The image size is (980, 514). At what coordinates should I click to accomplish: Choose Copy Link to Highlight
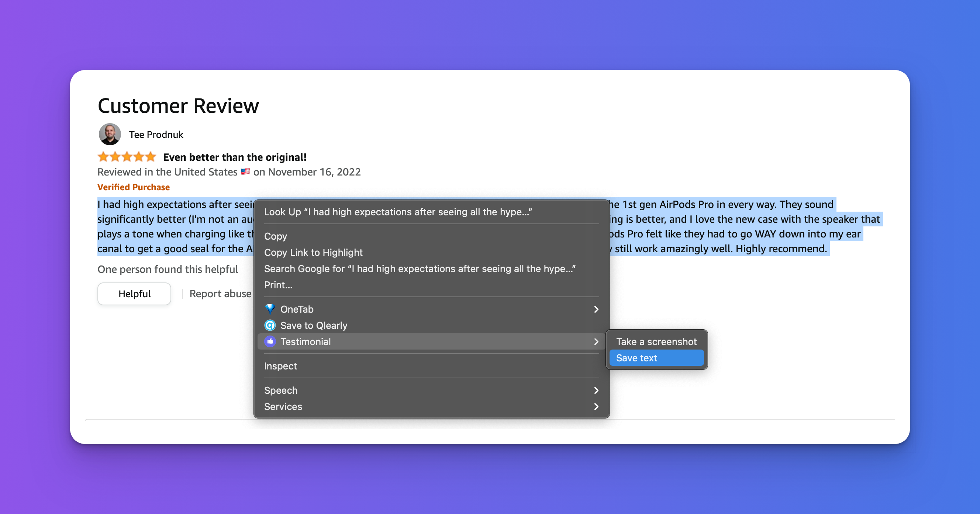click(313, 253)
